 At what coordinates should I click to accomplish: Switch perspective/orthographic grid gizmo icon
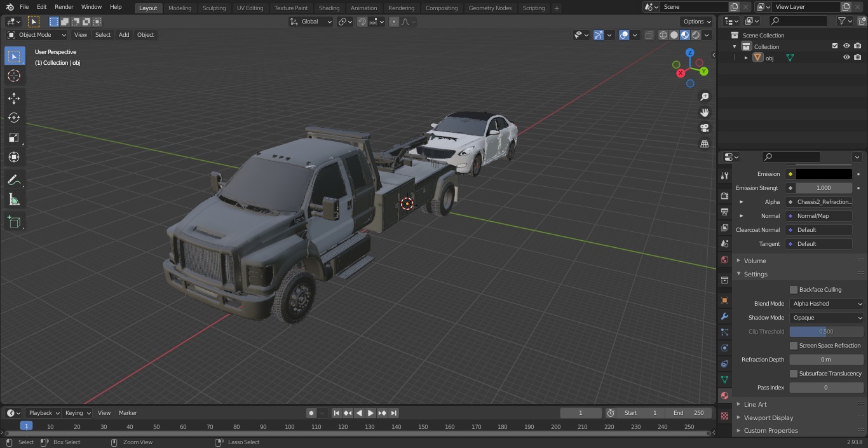click(705, 144)
